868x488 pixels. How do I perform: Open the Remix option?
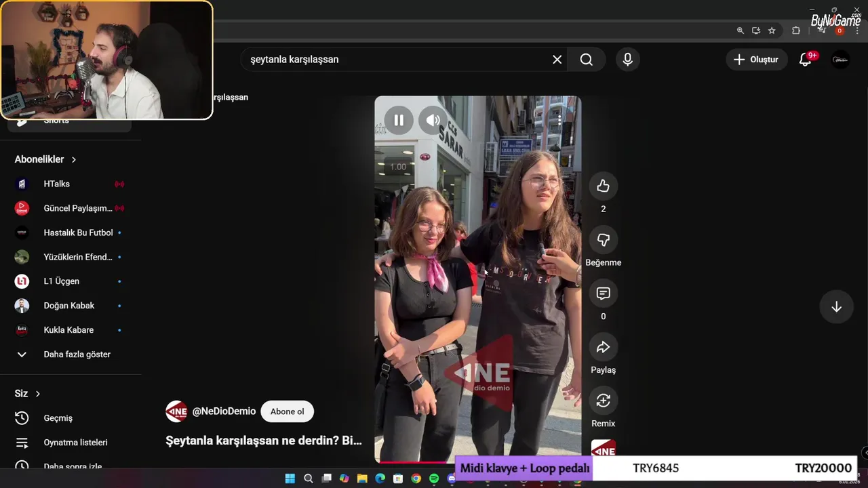603,401
